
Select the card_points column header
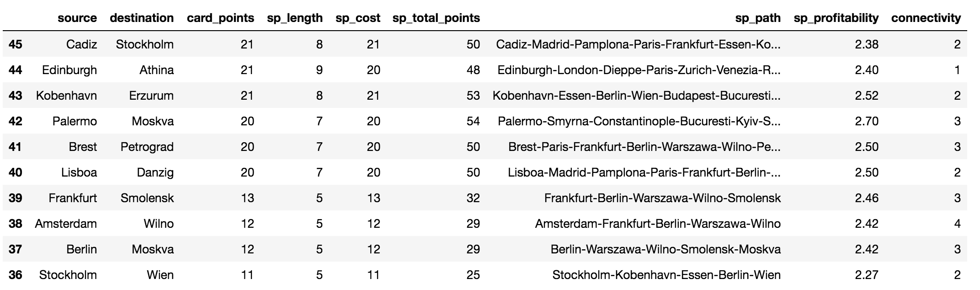click(220, 18)
